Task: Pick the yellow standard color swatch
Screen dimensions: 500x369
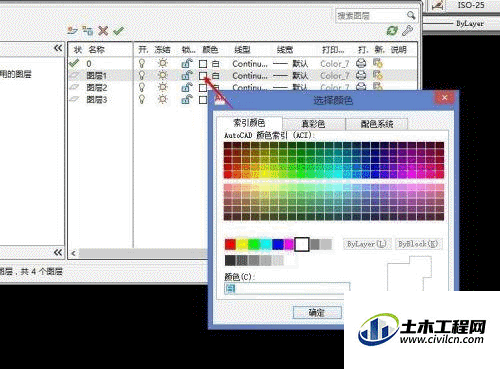Action: (x=242, y=244)
